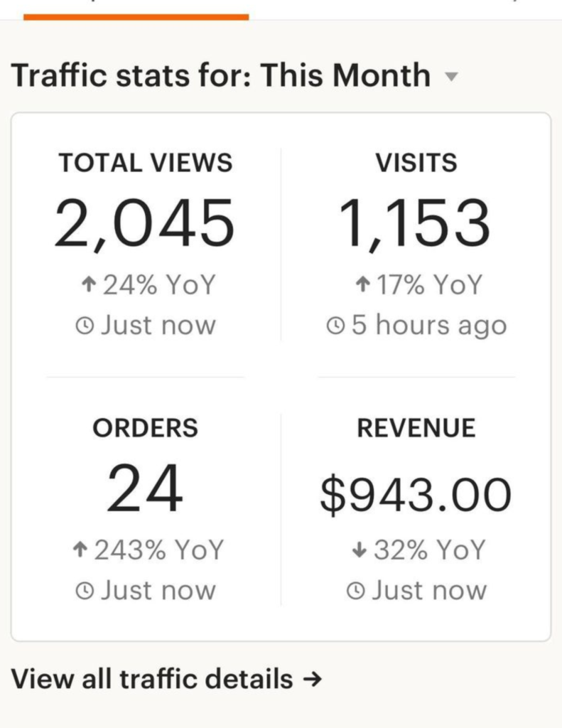This screenshot has height=728, width=562.
Task: Select the arrow beside 243% YoY
Action: (80, 549)
